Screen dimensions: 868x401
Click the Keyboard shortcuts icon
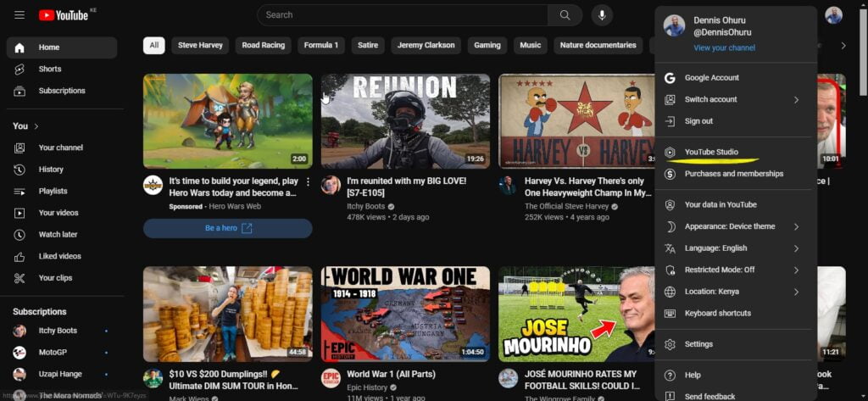[x=670, y=314]
